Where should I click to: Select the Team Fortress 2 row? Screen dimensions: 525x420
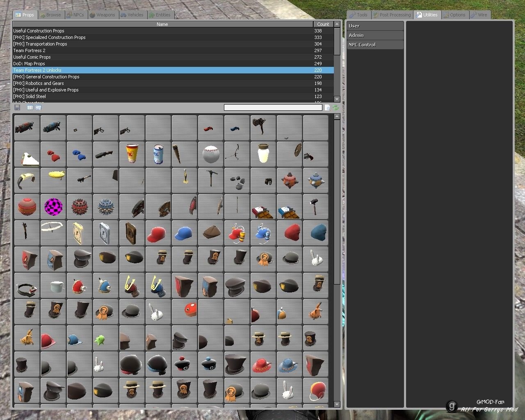pos(173,50)
